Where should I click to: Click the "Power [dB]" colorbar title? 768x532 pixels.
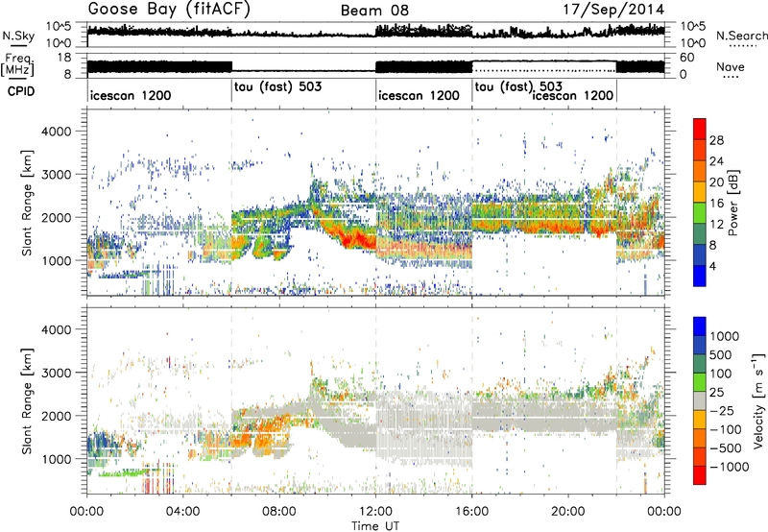[733, 203]
